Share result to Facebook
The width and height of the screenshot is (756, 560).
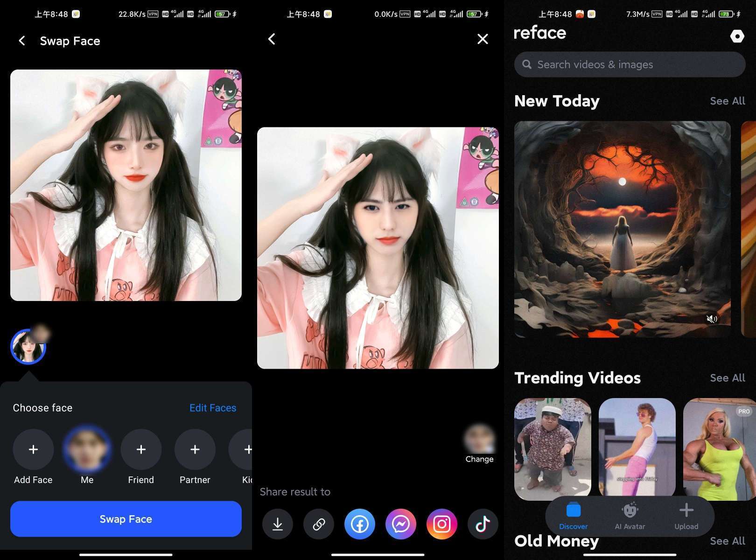[x=360, y=524]
